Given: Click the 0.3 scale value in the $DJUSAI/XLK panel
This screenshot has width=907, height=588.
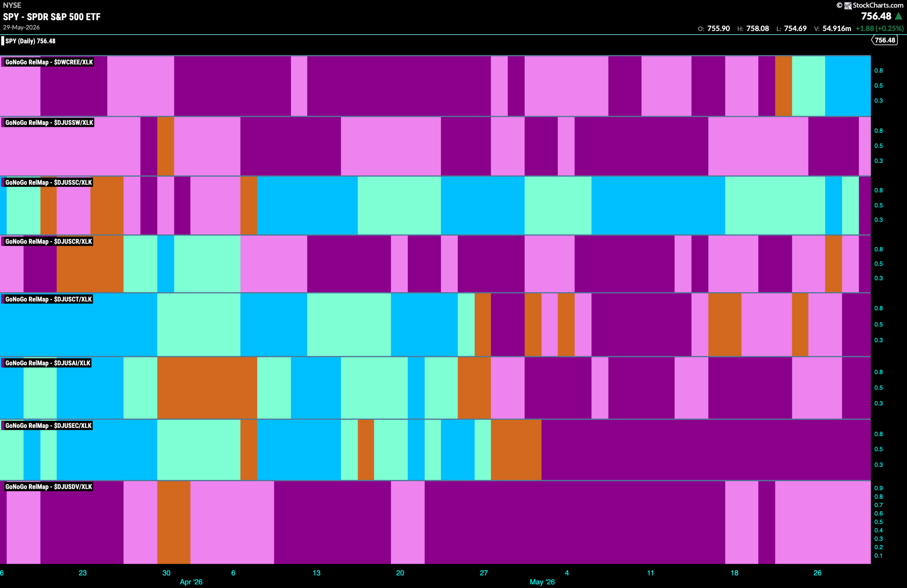Looking at the screenshot, I should point(878,403).
